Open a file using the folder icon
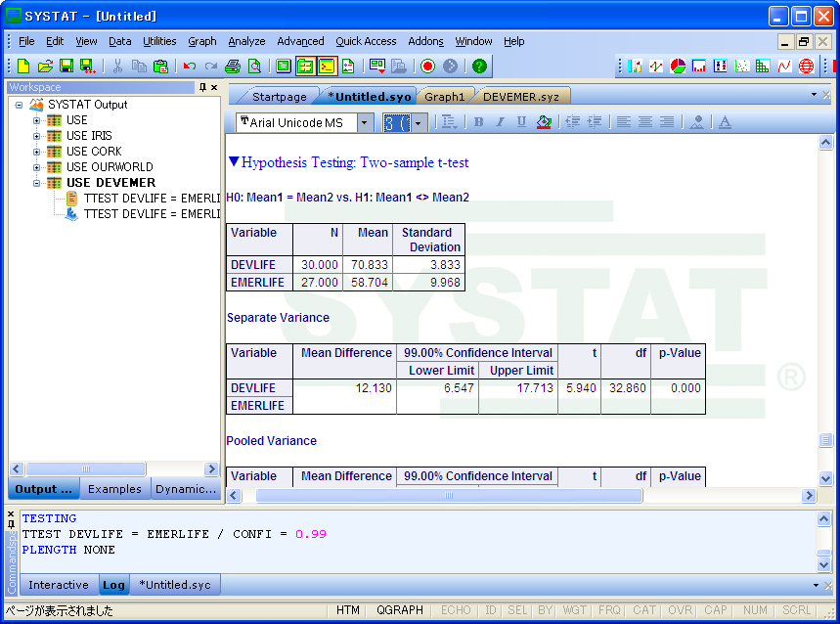The width and height of the screenshot is (840, 624). [x=45, y=66]
